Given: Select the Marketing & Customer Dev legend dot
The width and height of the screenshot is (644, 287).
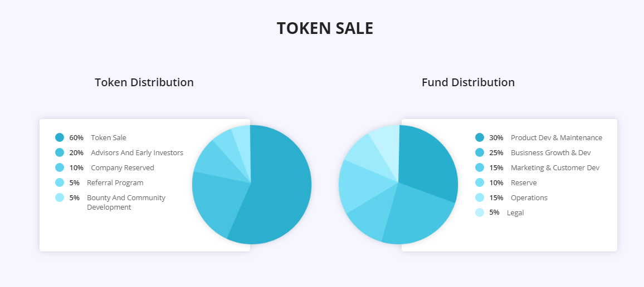Looking at the screenshot, I should [x=480, y=167].
